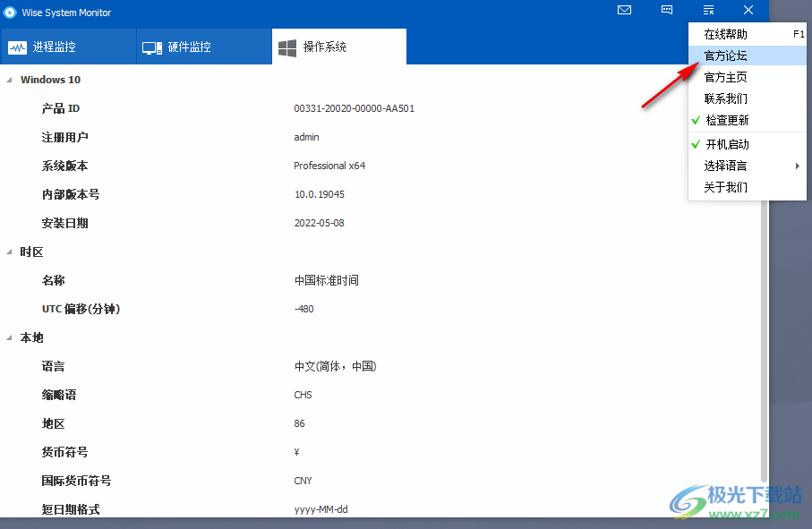Open 关于我们 menu entry
Viewport: 812px width, 529px height.
pyautogui.click(x=748, y=187)
